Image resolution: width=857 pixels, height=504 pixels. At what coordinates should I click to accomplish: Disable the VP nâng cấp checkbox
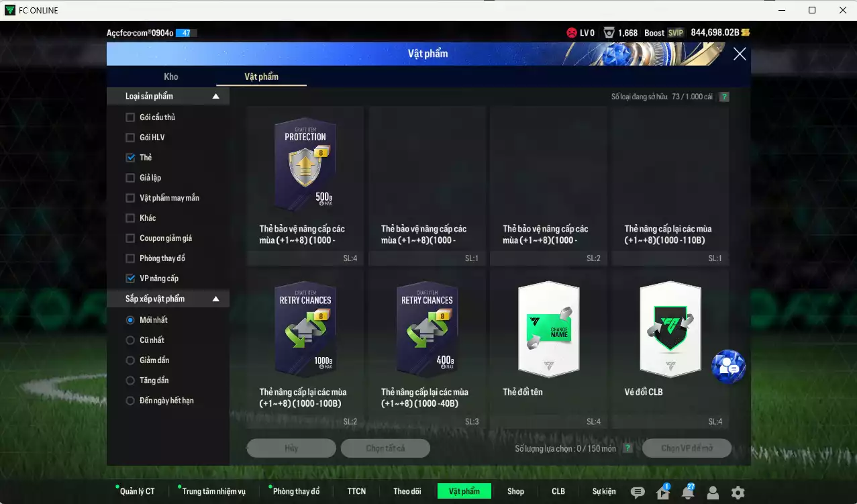click(x=130, y=279)
